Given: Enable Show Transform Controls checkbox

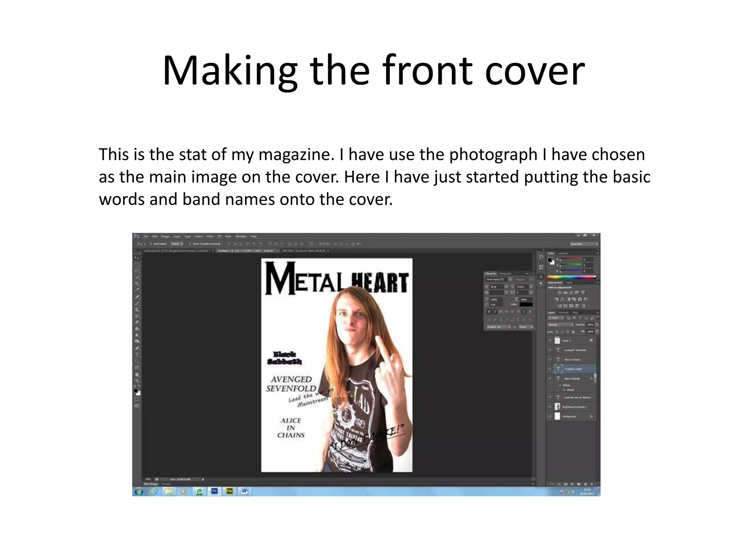Looking at the screenshot, I should tap(190, 244).
